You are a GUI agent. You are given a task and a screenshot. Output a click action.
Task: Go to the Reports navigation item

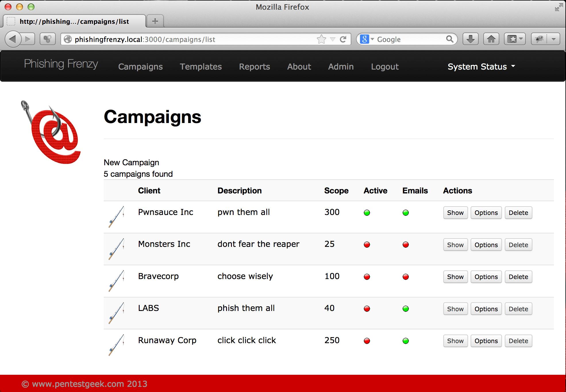254,67
